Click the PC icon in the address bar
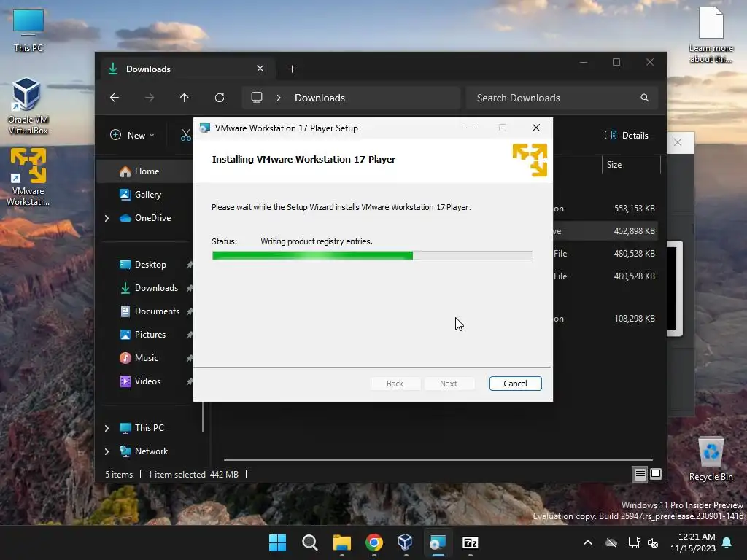The image size is (747, 560). pos(257,98)
